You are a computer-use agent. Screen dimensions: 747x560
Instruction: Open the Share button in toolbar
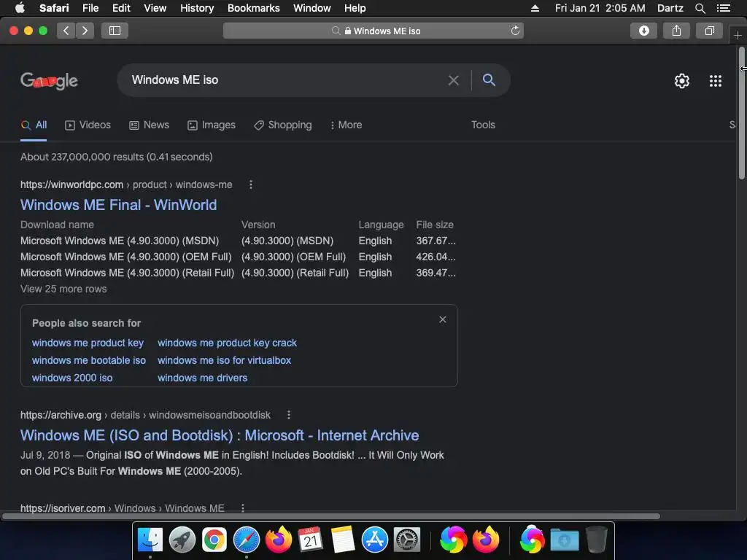point(676,31)
